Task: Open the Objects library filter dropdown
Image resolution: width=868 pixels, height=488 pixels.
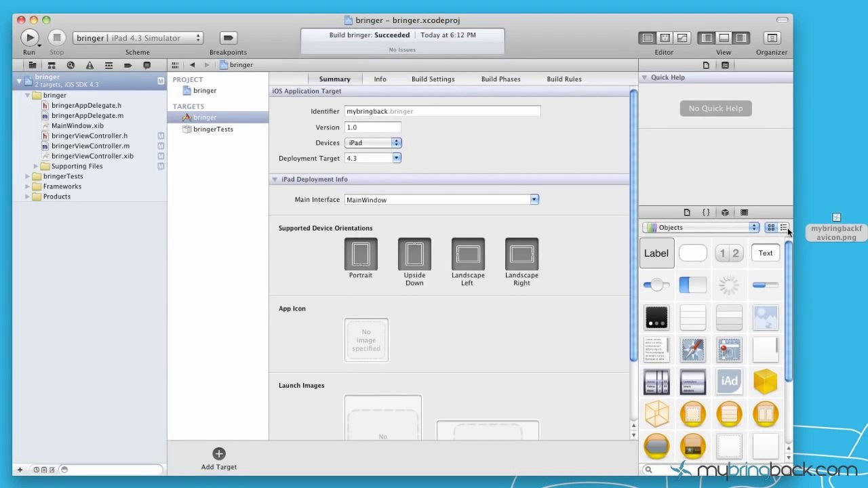Action: (x=701, y=228)
